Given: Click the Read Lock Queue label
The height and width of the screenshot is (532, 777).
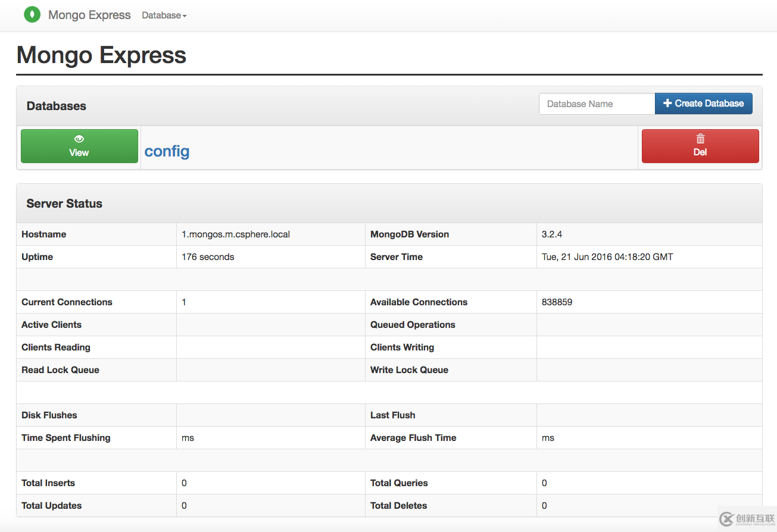Looking at the screenshot, I should [x=60, y=370].
